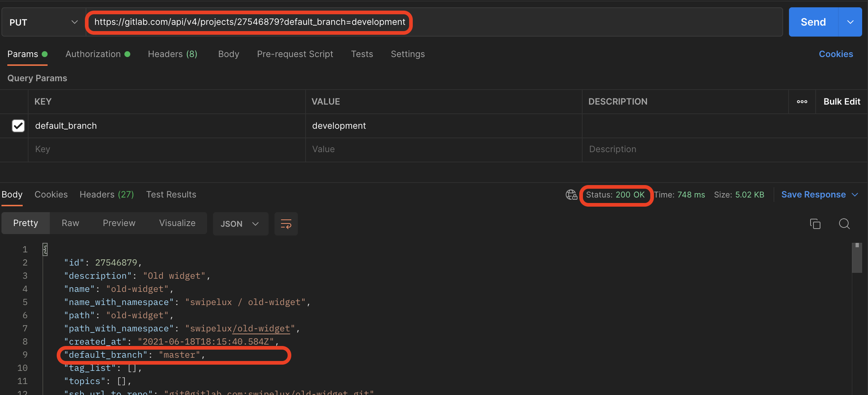Viewport: 868px width, 395px height.
Task: Expand the Send button arrow menu
Action: pyautogui.click(x=850, y=22)
